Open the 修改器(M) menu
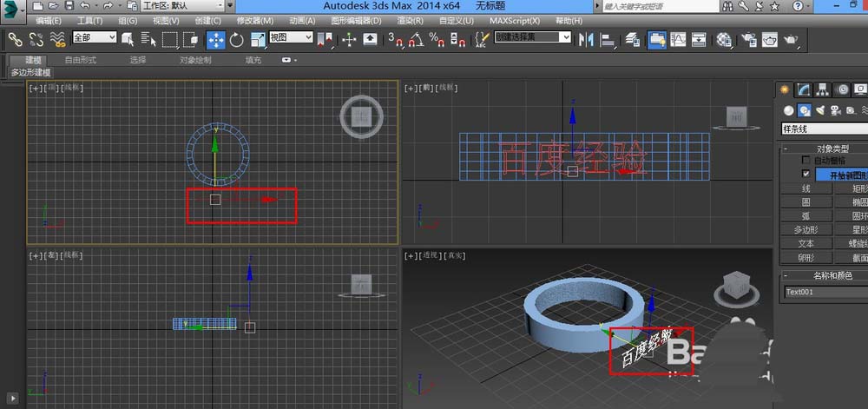The width and height of the screenshot is (868, 409). click(x=255, y=21)
